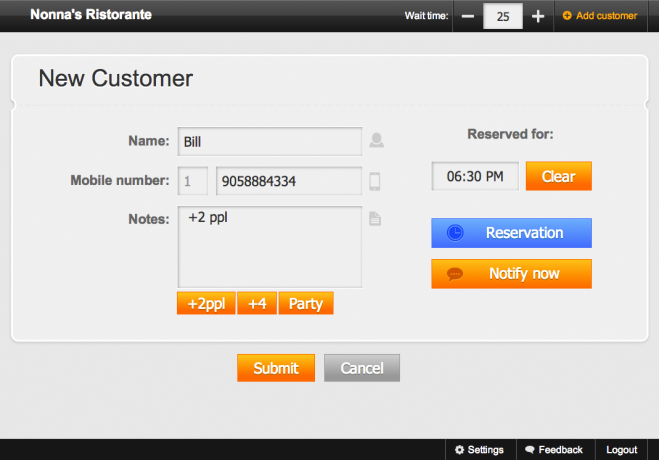Click the Add customer link
Image resolution: width=659 pixels, height=460 pixels.
(x=600, y=16)
